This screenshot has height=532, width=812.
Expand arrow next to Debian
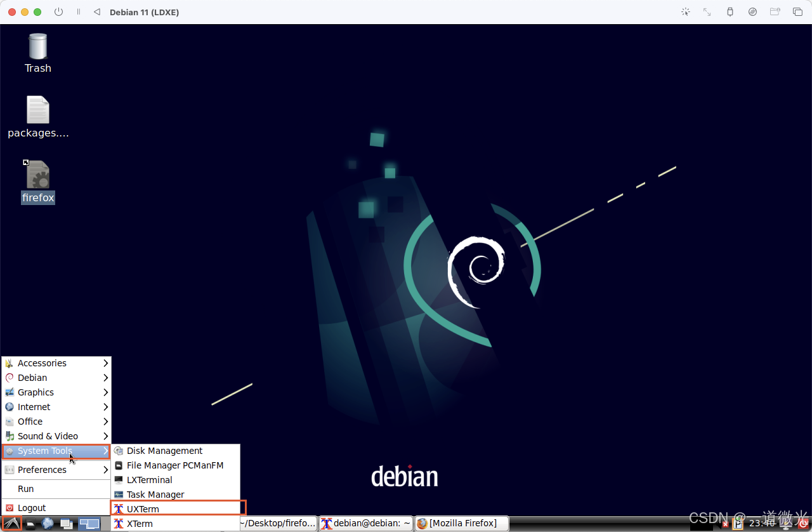[x=106, y=378]
